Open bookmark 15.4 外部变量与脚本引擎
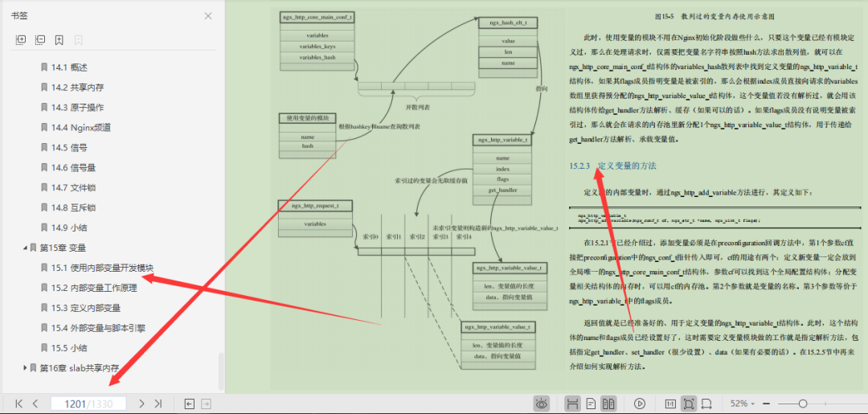Image resolution: width=868 pixels, height=414 pixels. coord(98,328)
